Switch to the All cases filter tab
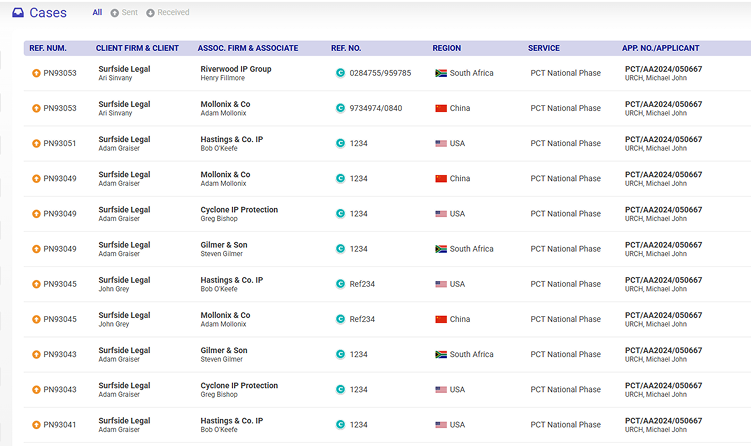 (x=97, y=13)
